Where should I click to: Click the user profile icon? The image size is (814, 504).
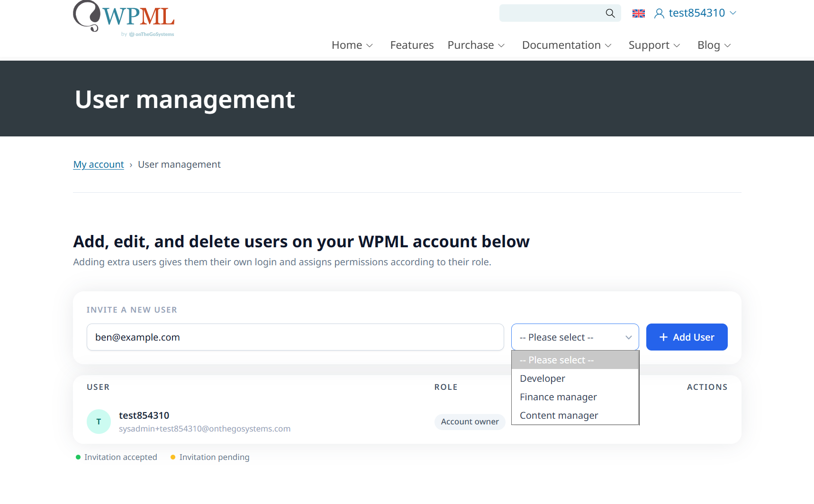(x=659, y=14)
